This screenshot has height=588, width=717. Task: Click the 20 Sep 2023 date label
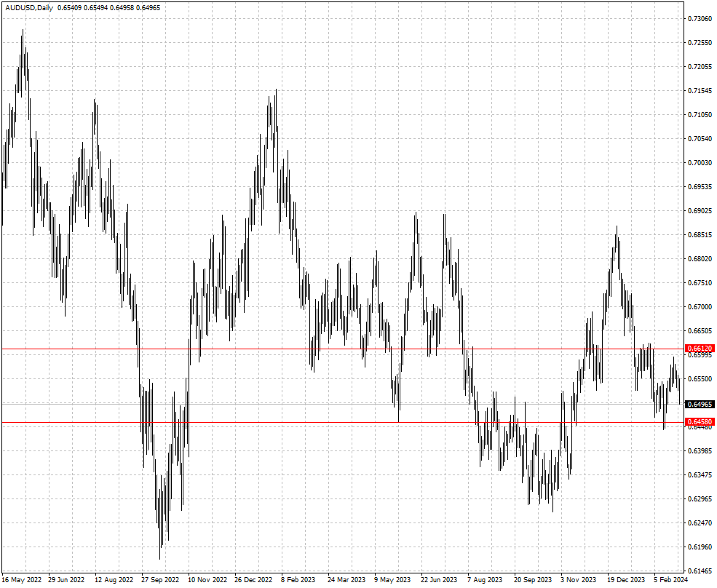tap(533, 580)
